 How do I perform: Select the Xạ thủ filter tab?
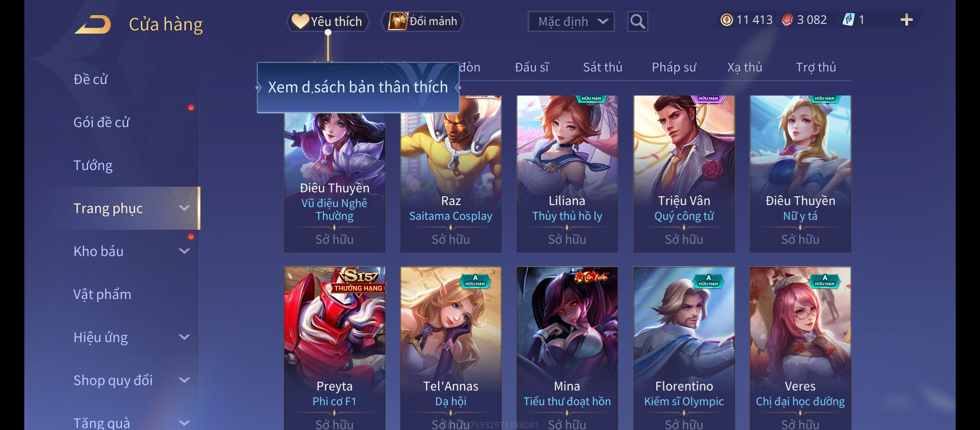click(x=745, y=67)
